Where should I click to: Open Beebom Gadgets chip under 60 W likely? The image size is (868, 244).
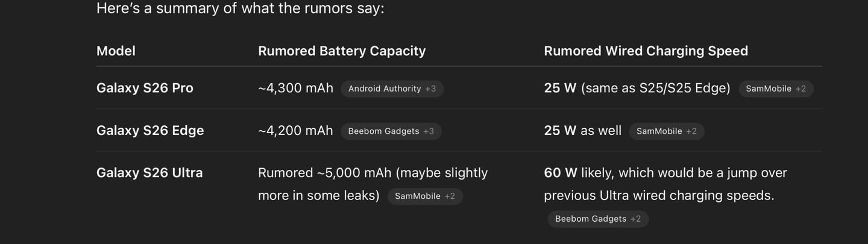tap(598, 219)
